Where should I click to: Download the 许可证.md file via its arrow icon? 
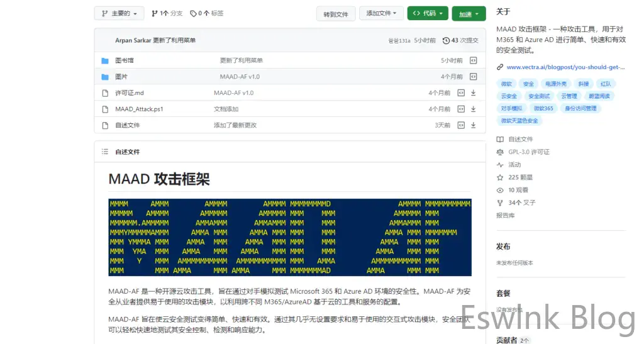(x=473, y=93)
